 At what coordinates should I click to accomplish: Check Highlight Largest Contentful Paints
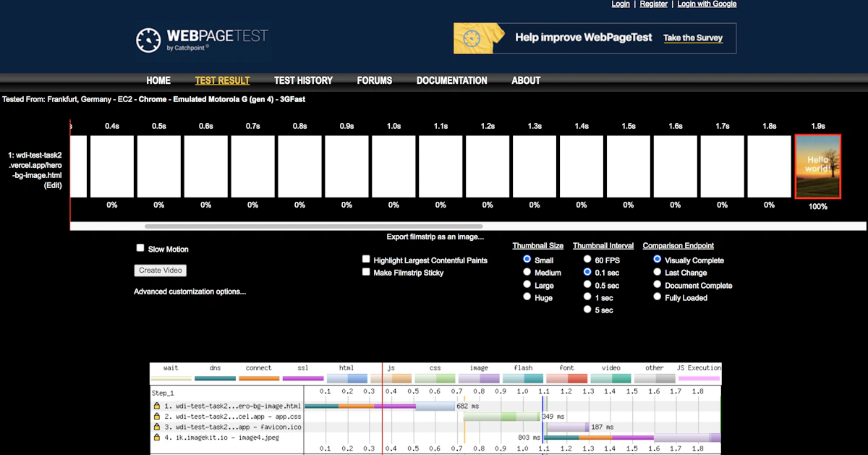click(367, 259)
